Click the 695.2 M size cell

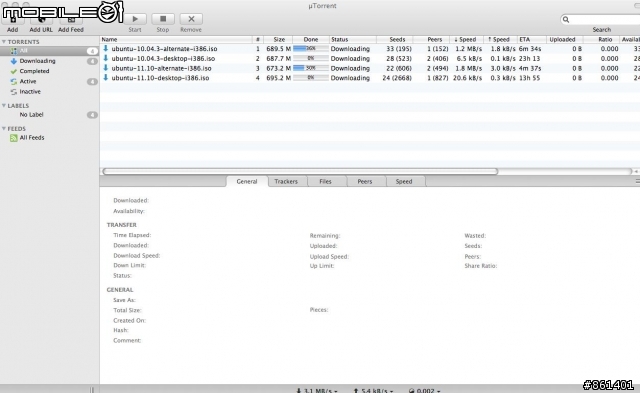tap(278, 78)
